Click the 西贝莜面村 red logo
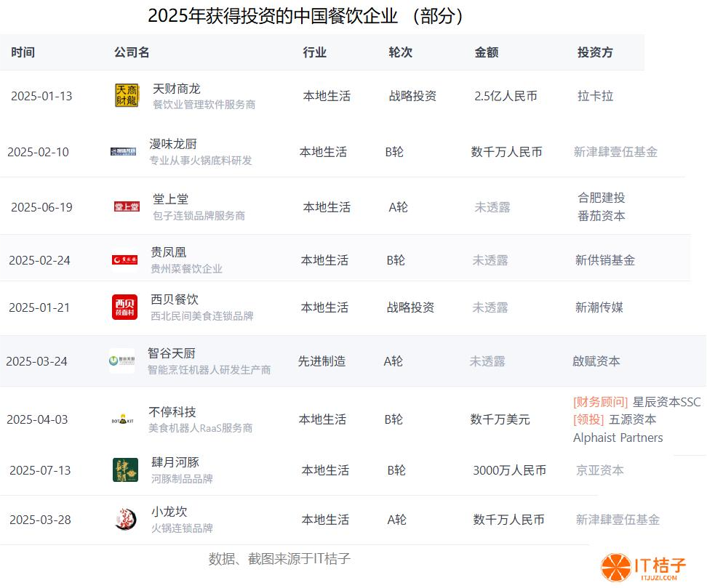Image resolution: width=707 pixels, height=588 pixels. pyautogui.click(x=124, y=307)
